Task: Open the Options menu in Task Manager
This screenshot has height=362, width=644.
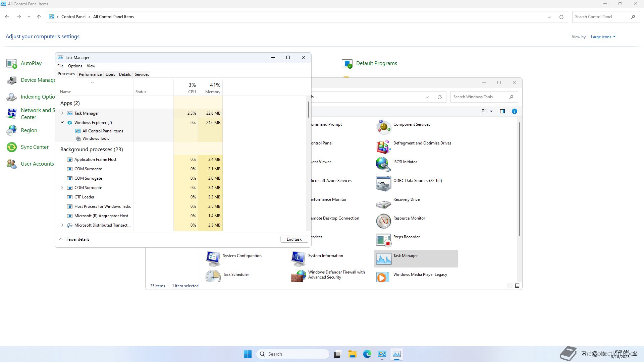Action: (75, 66)
